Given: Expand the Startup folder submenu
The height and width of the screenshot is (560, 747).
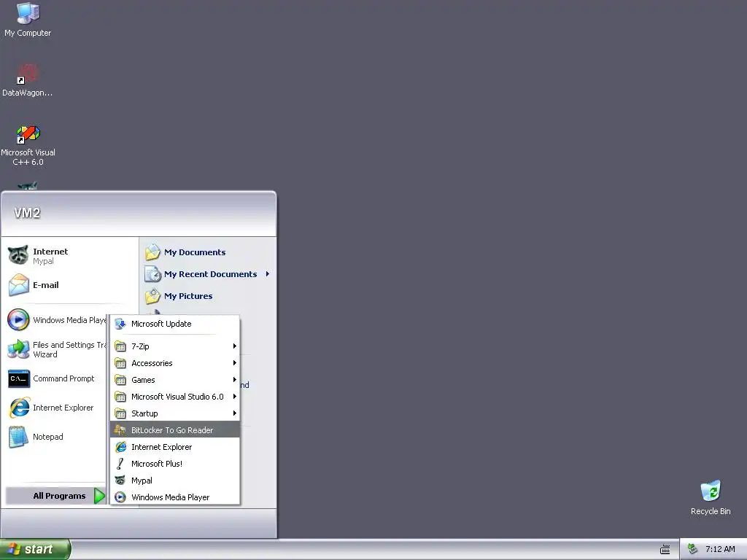Looking at the screenshot, I should 175,413.
